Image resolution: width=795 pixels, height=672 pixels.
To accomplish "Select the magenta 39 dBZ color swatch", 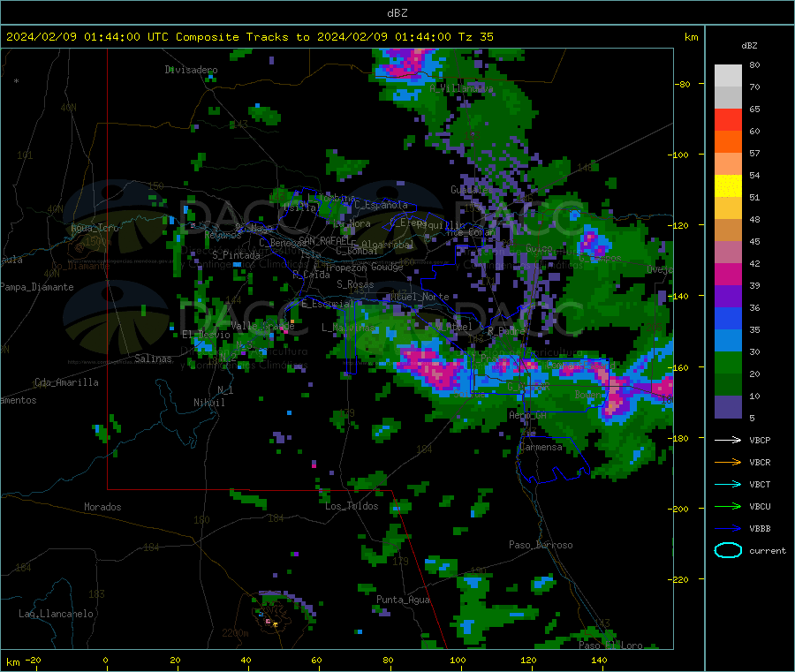I will [728, 274].
